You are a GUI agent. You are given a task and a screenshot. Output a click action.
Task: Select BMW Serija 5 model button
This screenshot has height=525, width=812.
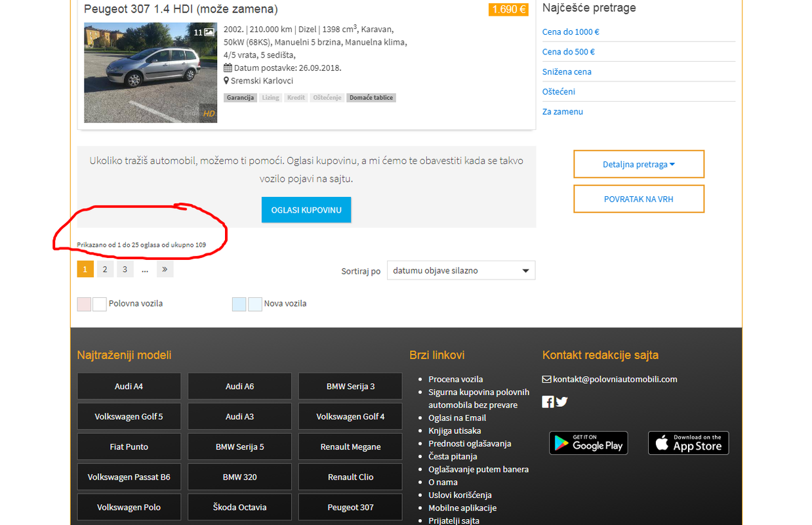pyautogui.click(x=239, y=446)
